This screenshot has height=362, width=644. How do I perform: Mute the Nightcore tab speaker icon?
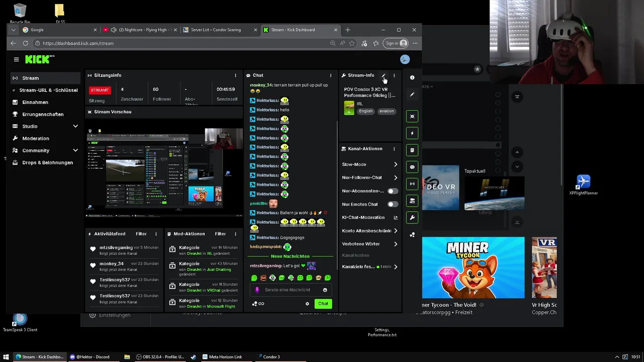113,30
